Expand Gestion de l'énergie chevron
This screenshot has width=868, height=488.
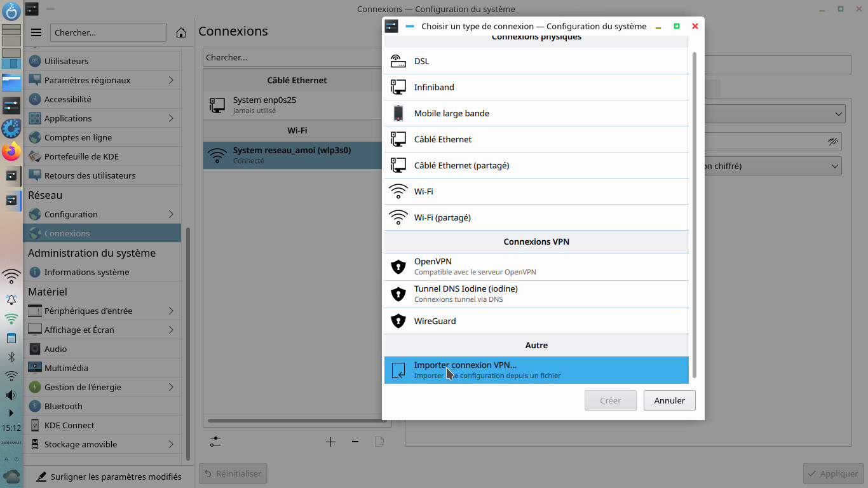click(x=171, y=387)
